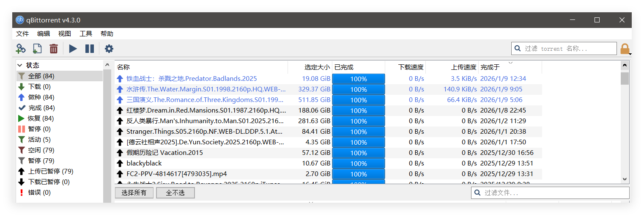Viewport: 644px width, 215px height.
Task: Click the torrent list scroll down arrow
Action: click(x=625, y=179)
